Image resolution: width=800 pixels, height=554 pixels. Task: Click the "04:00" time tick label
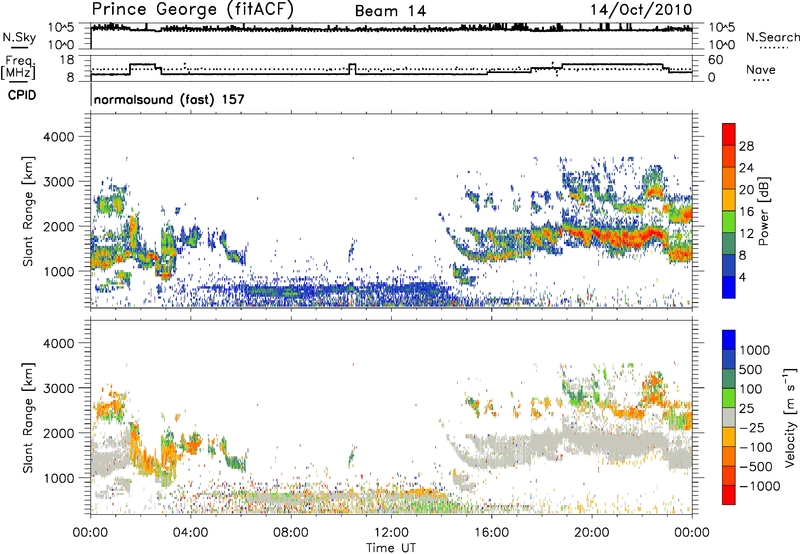point(191,533)
